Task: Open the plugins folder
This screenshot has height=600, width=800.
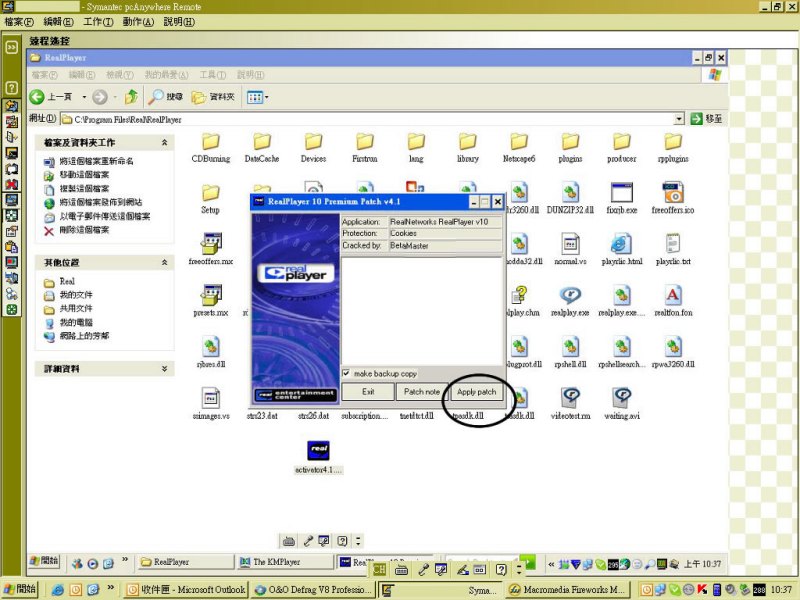Action: [570, 142]
